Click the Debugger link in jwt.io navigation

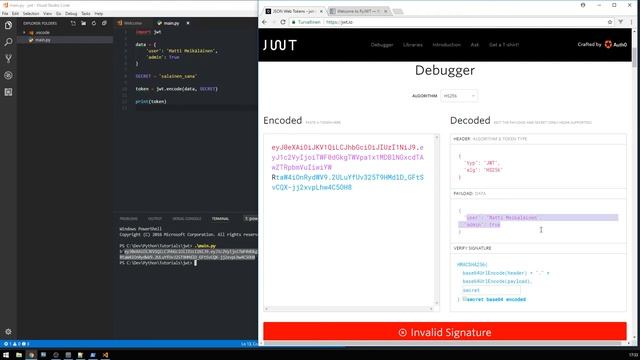point(382,45)
